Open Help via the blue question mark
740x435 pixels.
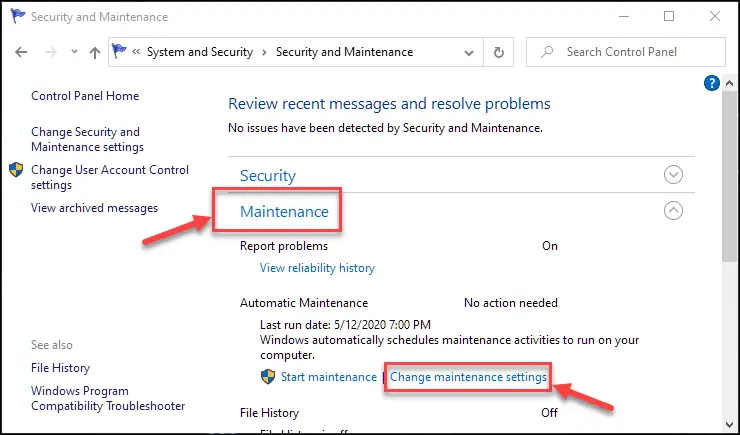pos(712,84)
